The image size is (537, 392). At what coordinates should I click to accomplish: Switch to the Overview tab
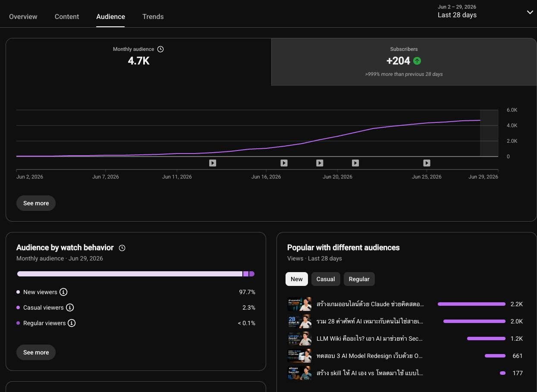[23, 16]
